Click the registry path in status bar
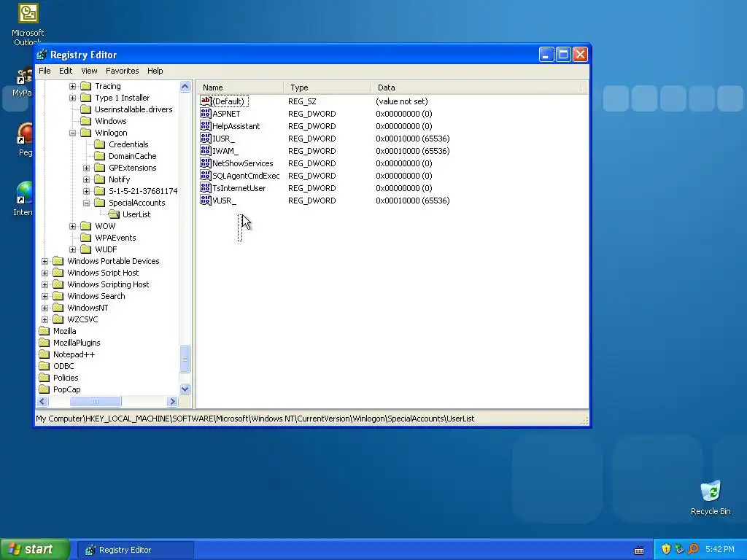This screenshot has height=560, width=747. click(x=255, y=419)
